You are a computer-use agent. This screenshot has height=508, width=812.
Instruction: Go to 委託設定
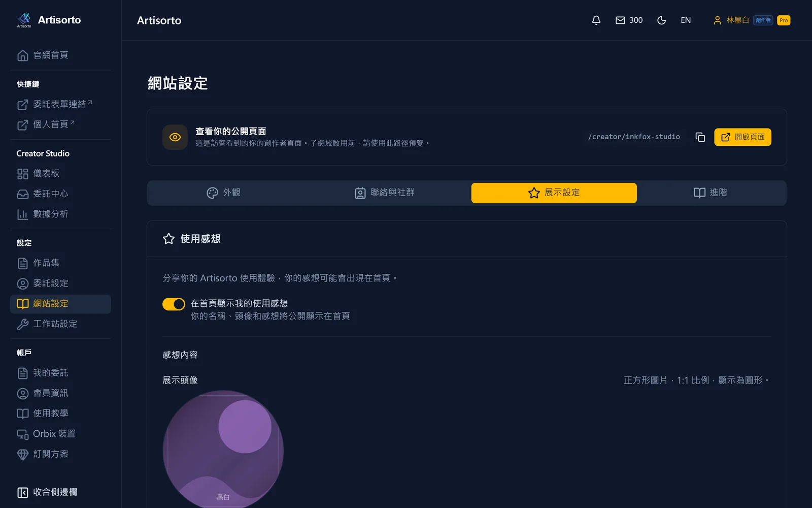60,283
